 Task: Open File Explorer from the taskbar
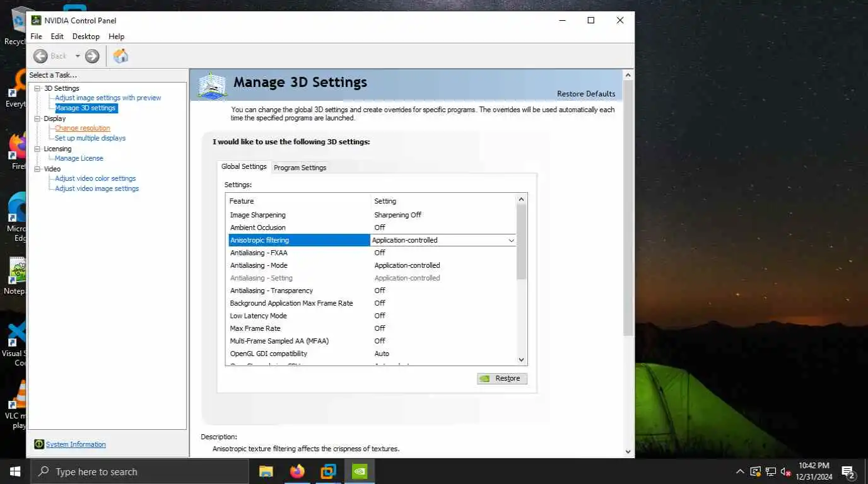(266, 471)
